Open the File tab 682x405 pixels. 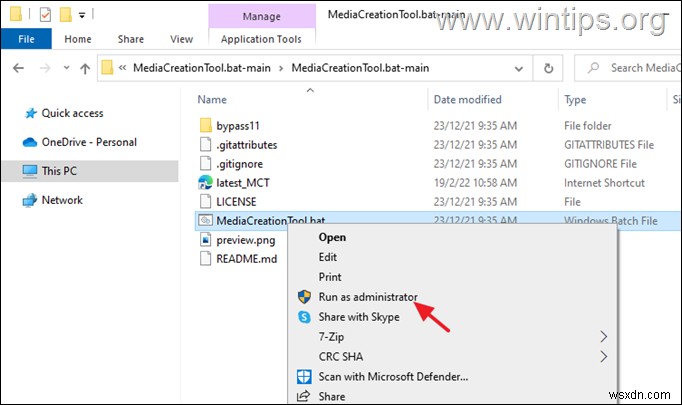pyautogui.click(x=26, y=39)
